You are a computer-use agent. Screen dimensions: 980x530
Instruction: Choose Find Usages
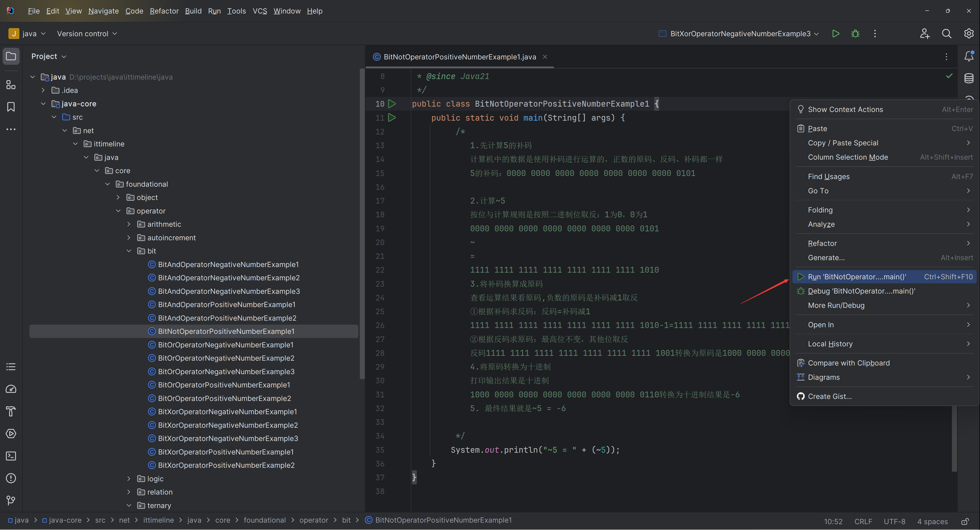(885, 176)
